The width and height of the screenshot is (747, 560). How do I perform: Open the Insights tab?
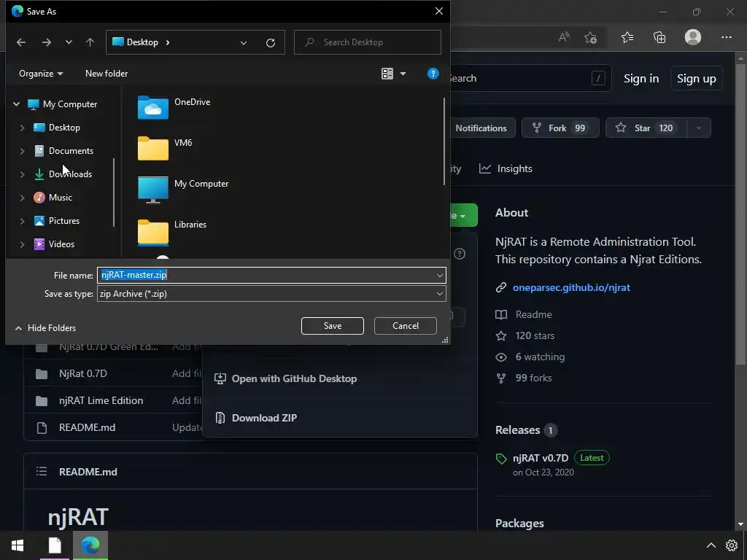click(506, 168)
